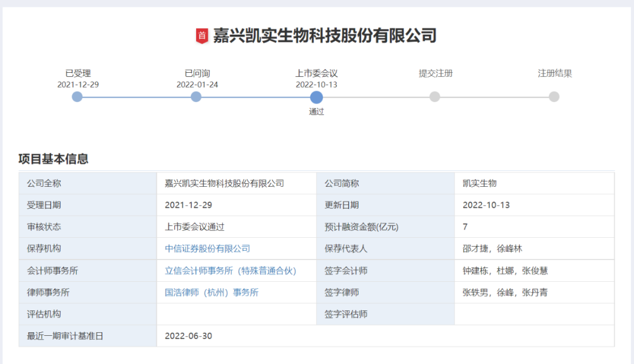Viewport: 634px width, 364px height.
Task: Click the 项目基本信息 section header
Action: click(53, 159)
